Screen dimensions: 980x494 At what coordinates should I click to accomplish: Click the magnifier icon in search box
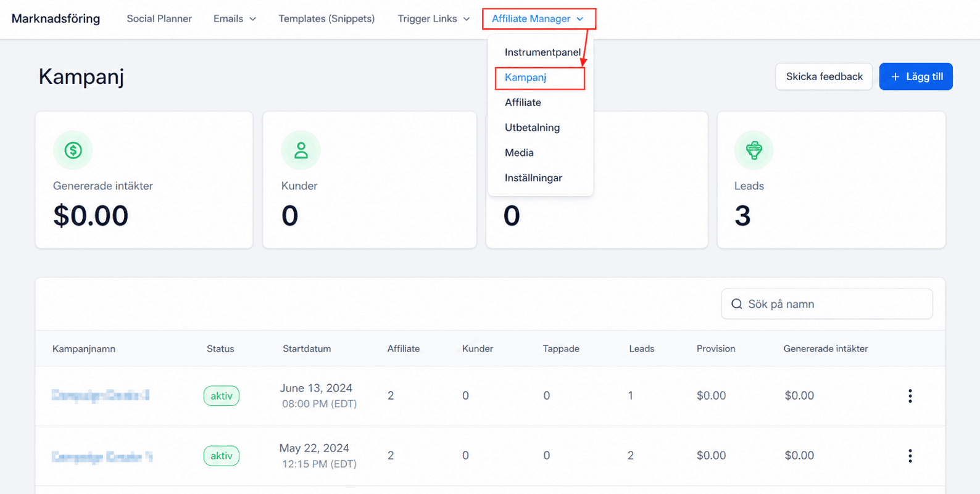(x=736, y=304)
